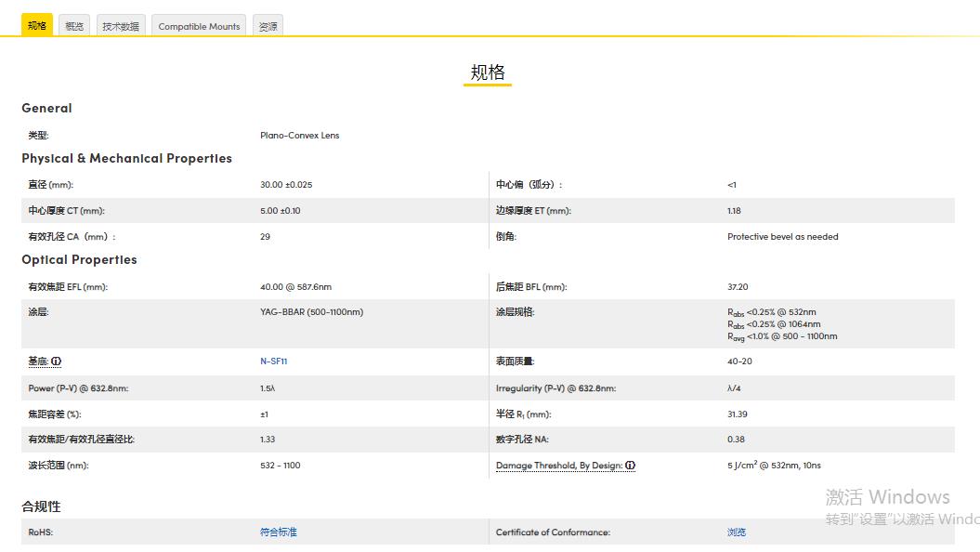Click the 规格 page title
The image size is (980, 552).
[487, 72]
